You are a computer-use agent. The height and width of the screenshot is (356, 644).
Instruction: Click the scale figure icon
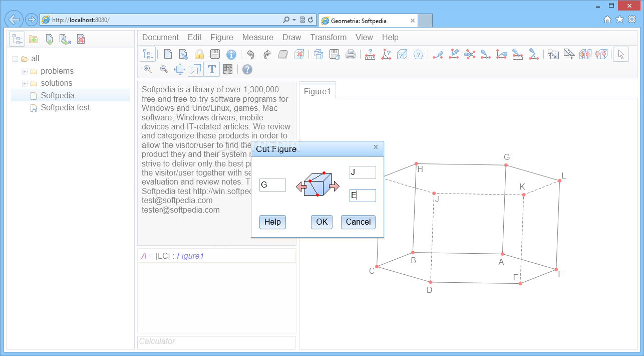pos(553,54)
